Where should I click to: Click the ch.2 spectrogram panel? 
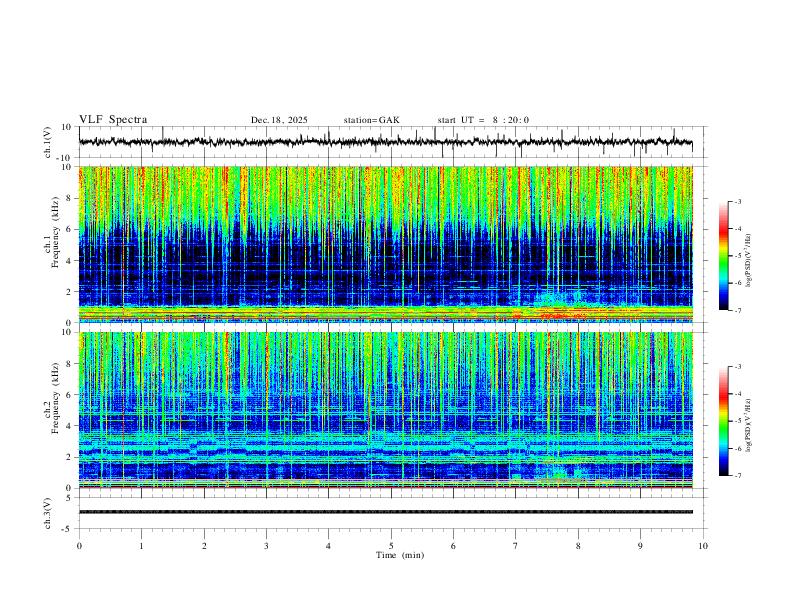[x=385, y=410]
